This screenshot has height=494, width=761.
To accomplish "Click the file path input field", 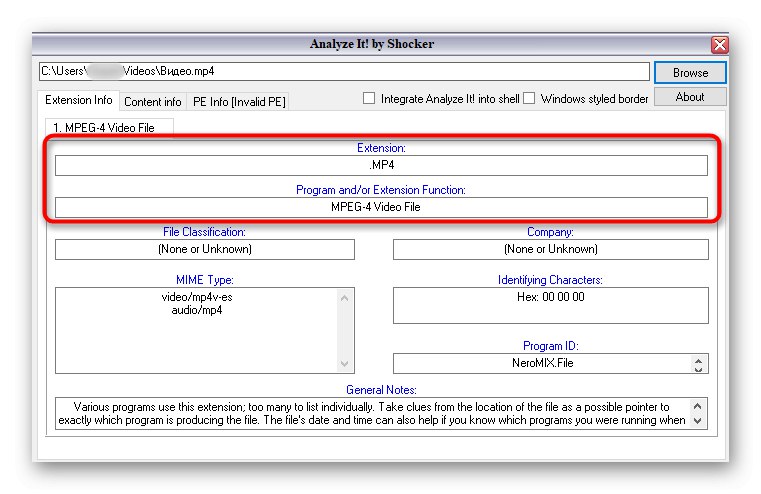I will 344,71.
